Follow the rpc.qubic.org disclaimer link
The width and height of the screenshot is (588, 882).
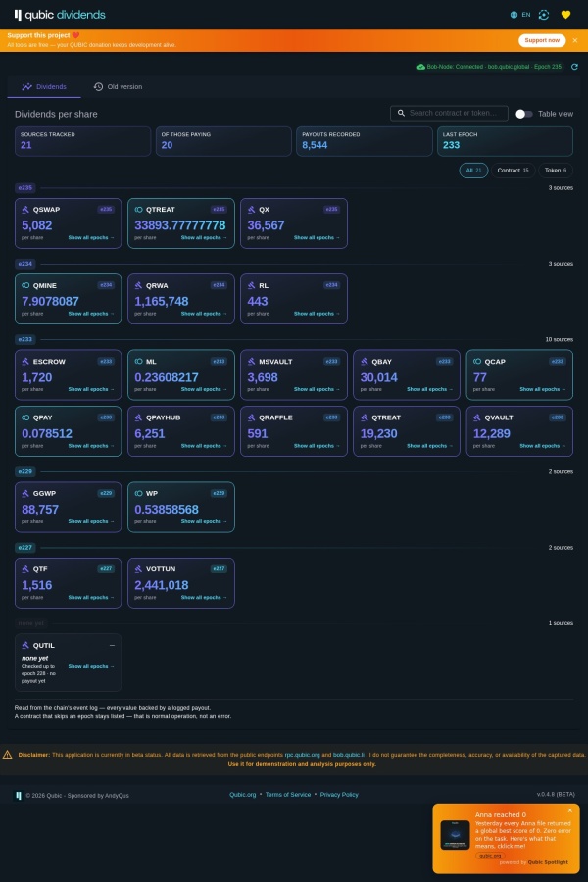pos(302,755)
